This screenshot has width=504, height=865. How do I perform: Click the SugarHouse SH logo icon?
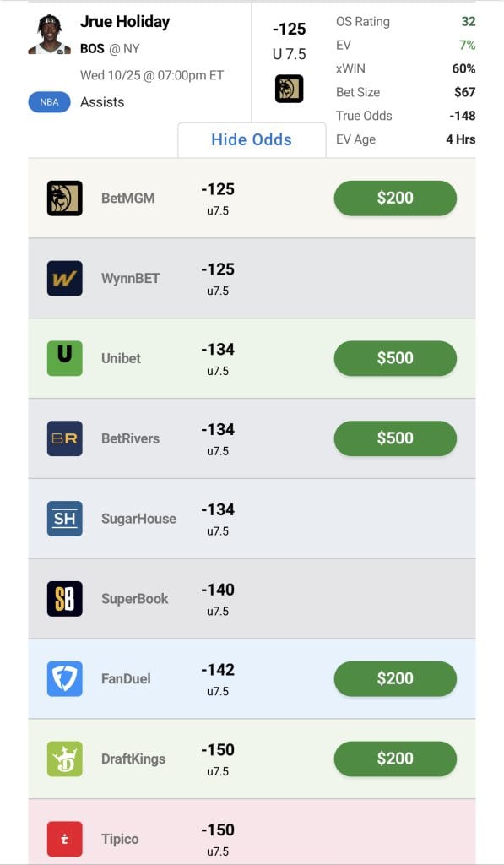[64, 519]
